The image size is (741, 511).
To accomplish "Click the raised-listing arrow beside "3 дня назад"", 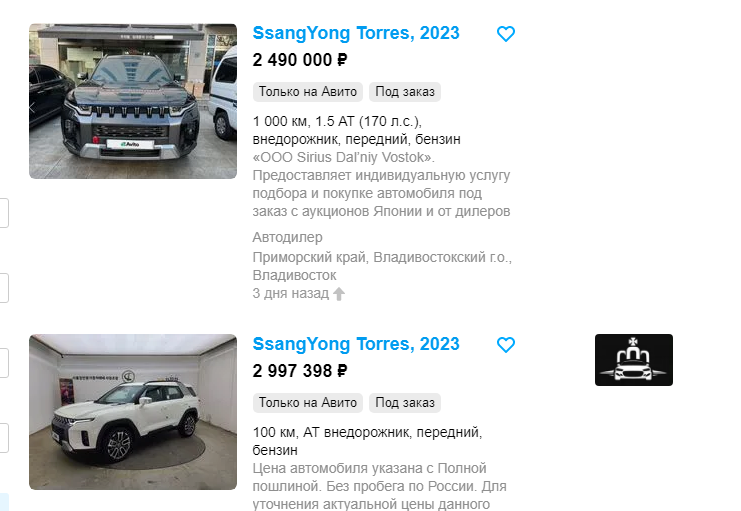I will tap(339, 294).
